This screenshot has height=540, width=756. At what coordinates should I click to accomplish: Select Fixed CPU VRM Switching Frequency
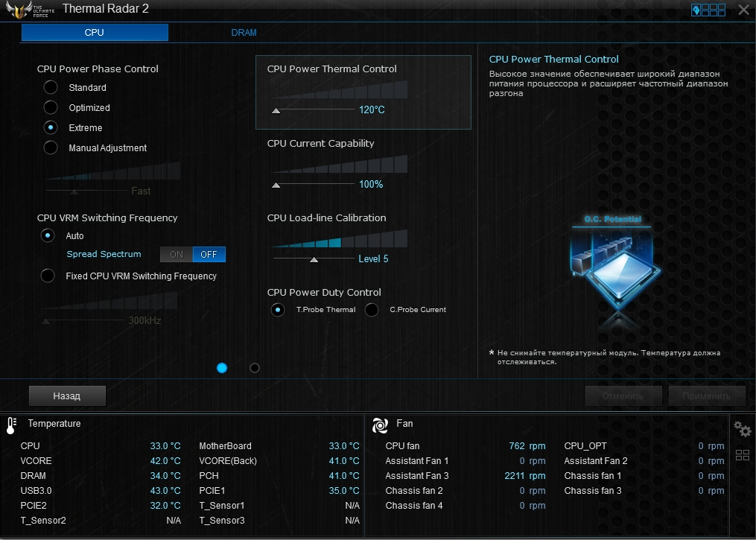pos(47,276)
